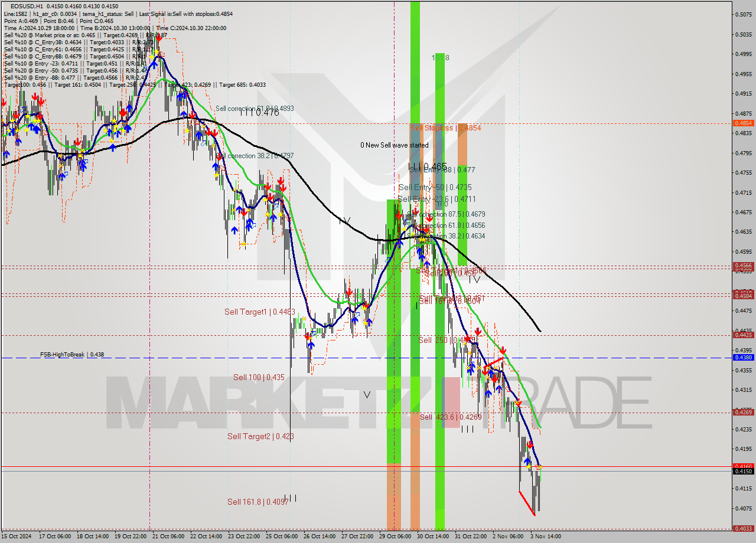Click the '3 Nov 14:00' time axis label
This screenshot has width=756, height=543.
click(x=546, y=537)
